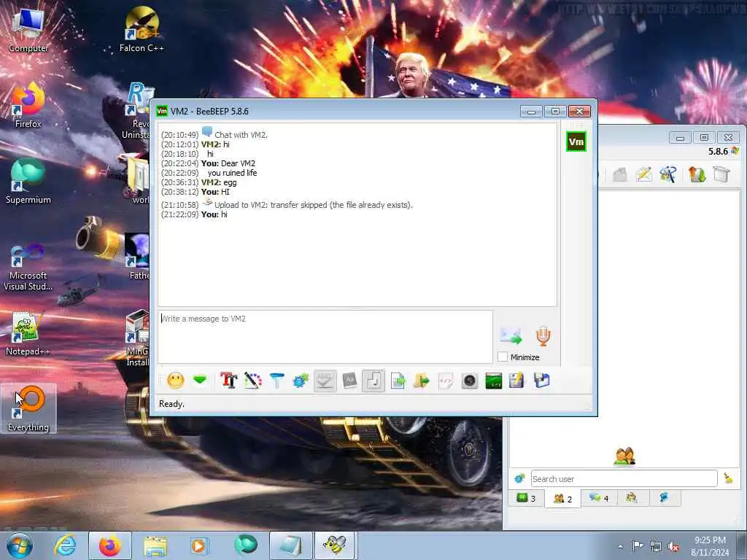Click the blue paint roller icon
747x560 pixels.
point(276,381)
